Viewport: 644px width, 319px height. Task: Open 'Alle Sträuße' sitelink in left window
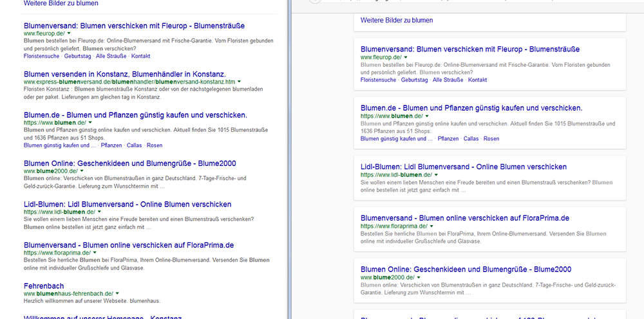111,56
